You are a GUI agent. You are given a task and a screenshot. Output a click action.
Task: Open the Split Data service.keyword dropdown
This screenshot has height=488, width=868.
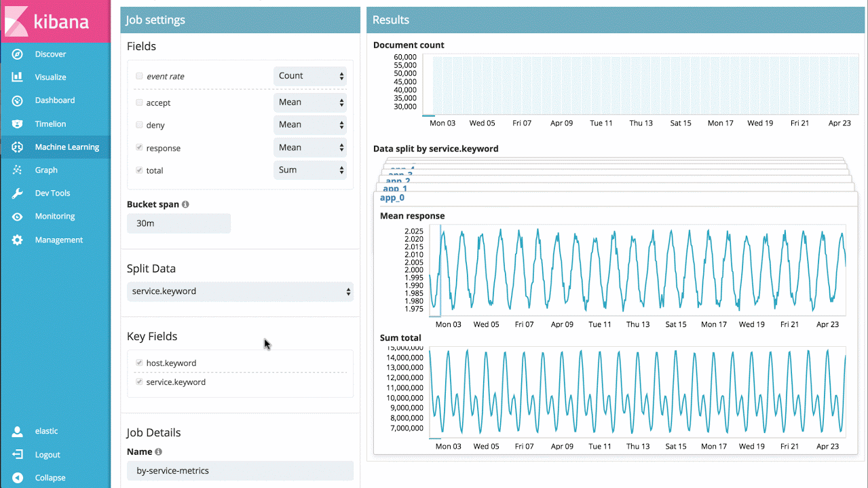click(240, 292)
